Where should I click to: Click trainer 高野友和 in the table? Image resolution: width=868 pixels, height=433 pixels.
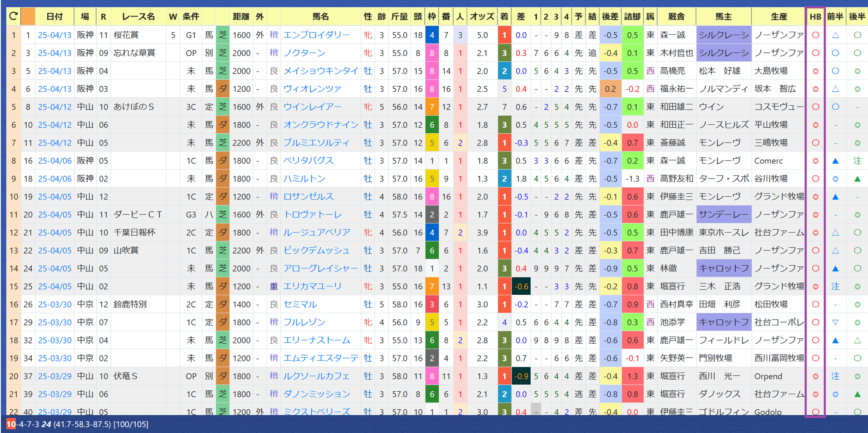(677, 179)
